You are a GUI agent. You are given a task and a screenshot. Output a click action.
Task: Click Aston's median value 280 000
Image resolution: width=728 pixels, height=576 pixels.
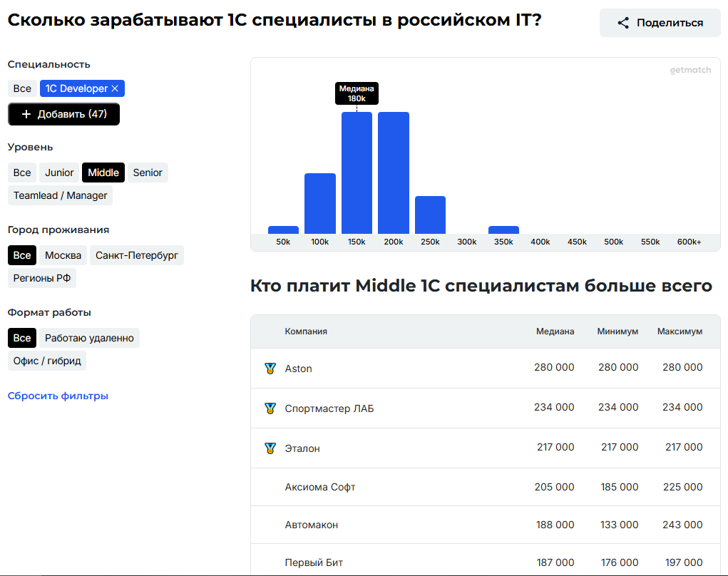point(554,367)
